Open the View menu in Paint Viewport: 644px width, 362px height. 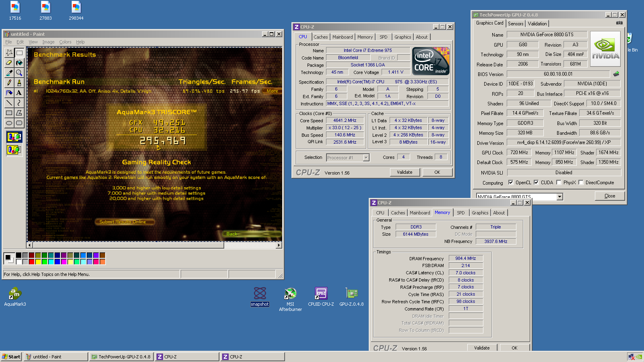(33, 42)
